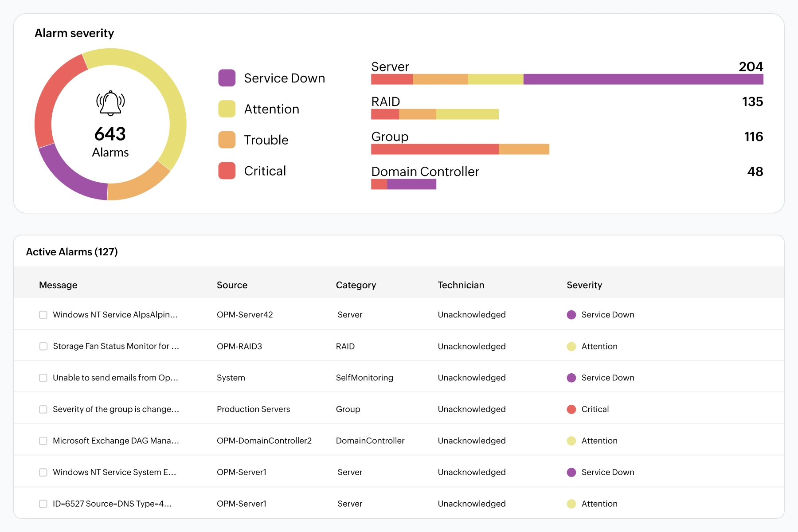Image resolution: width=798 pixels, height=532 pixels.
Task: Open the OPM-DomainController2 source link
Action: (x=264, y=441)
